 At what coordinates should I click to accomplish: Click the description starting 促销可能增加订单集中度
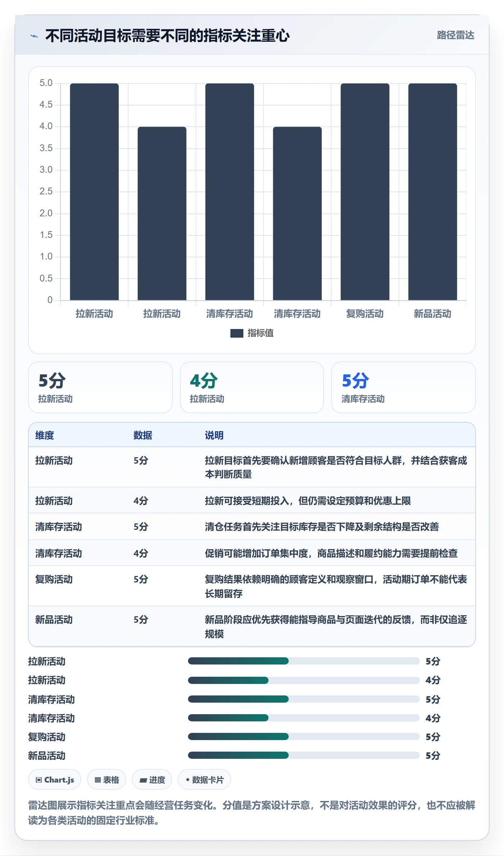tap(331, 553)
